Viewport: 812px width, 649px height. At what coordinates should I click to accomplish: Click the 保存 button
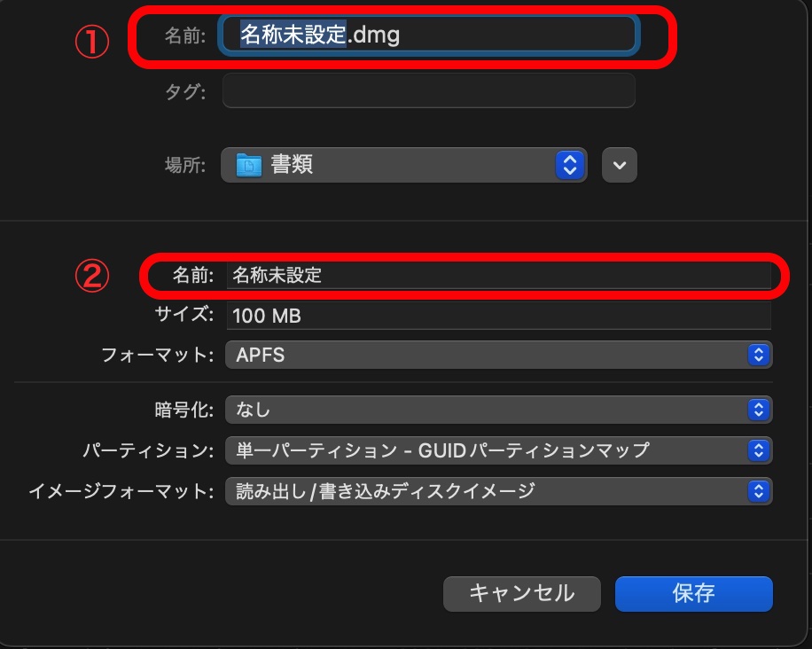694,593
